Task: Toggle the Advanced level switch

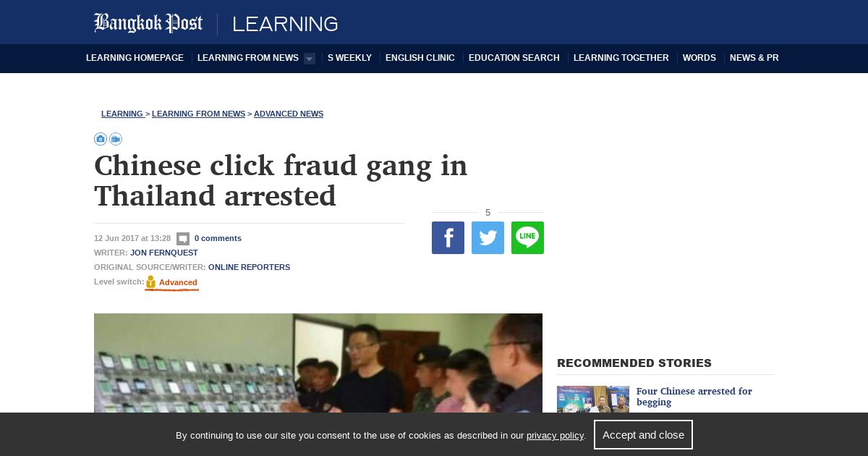Action: click(178, 283)
